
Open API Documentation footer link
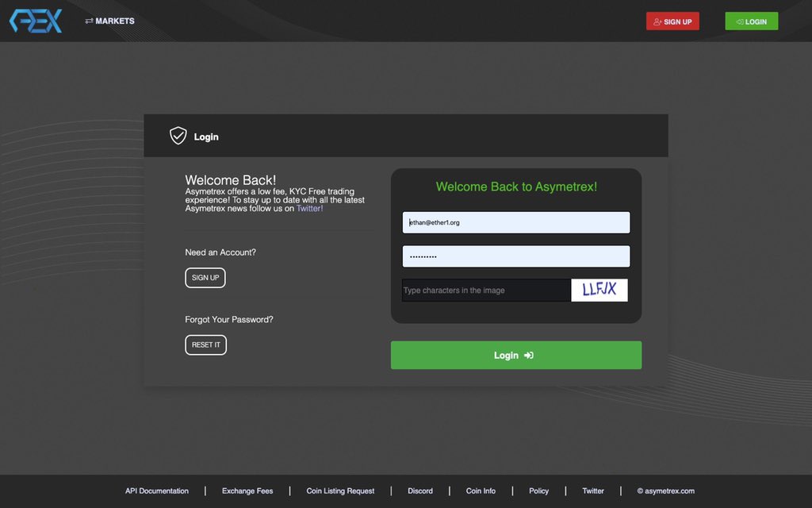tap(157, 491)
